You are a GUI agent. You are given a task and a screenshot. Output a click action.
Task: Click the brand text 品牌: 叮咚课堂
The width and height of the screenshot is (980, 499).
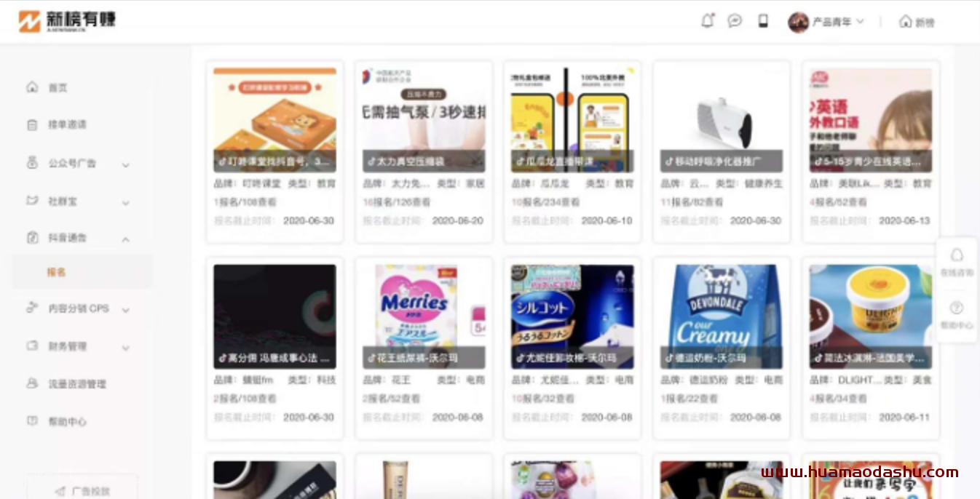point(247,184)
